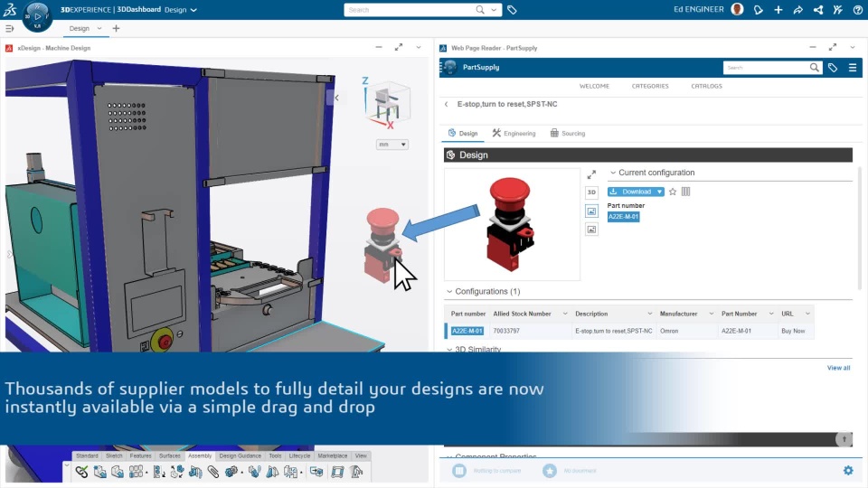Select the Sketch toolbar tab
The width and height of the screenshot is (868, 488).
pos(114,455)
